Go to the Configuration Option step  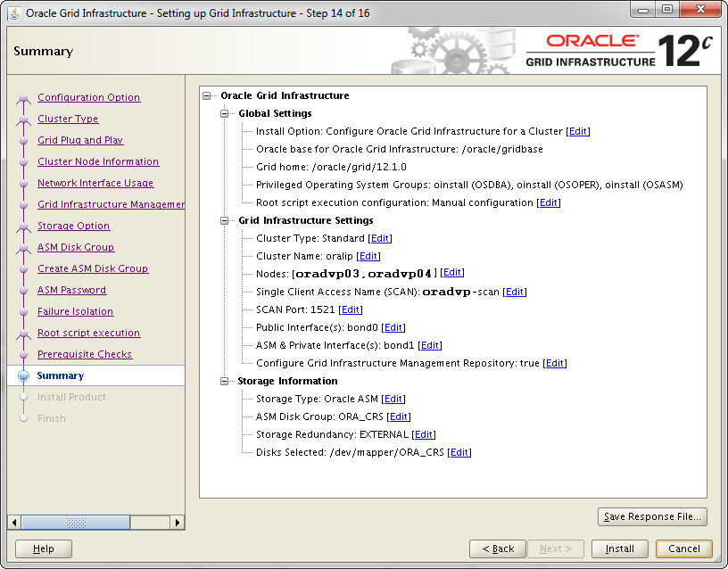point(88,97)
